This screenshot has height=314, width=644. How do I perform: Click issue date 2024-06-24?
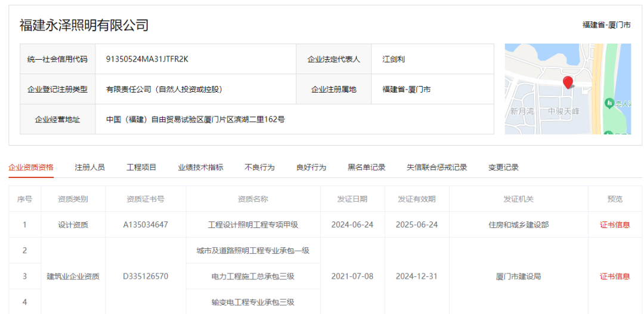coord(352,225)
